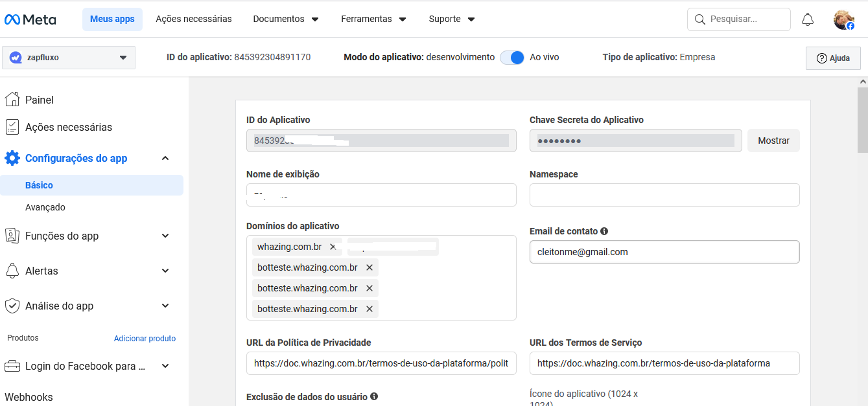Click the Adicionar produto link
Screen dimensions: 868x406
point(145,338)
